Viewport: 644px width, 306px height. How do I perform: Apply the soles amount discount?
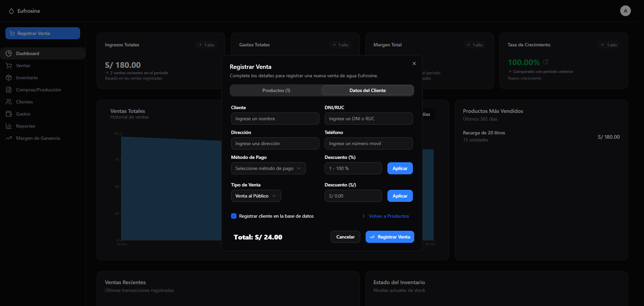coord(400,196)
